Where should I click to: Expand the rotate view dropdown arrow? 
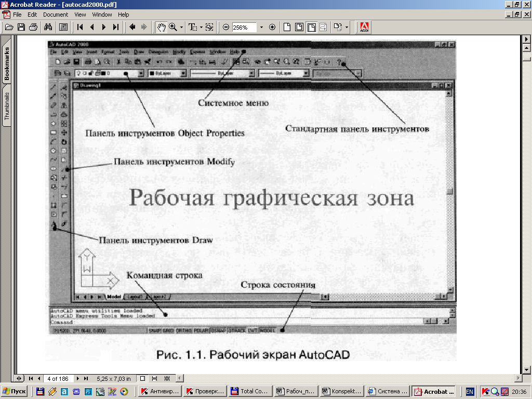click(347, 27)
